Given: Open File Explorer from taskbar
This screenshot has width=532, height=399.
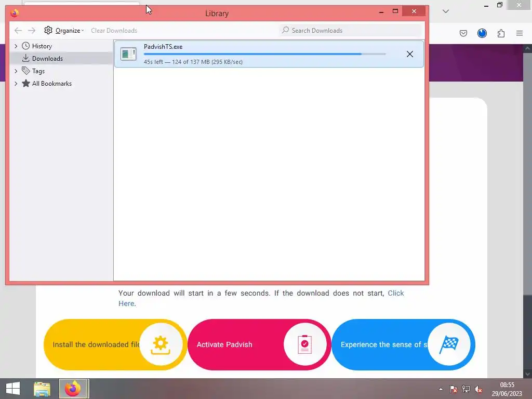Looking at the screenshot, I should pyautogui.click(x=42, y=389).
